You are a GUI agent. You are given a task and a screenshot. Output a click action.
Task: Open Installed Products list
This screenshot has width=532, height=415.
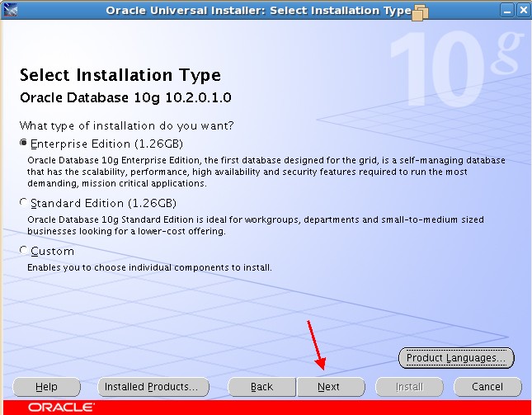[153, 386]
